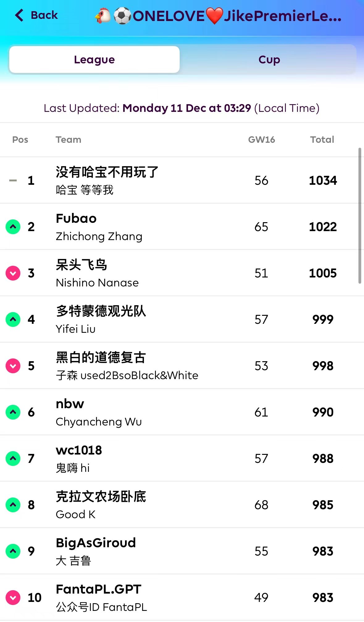
Task: Click green up arrow beside BigAsGiroud
Action: [13, 551]
